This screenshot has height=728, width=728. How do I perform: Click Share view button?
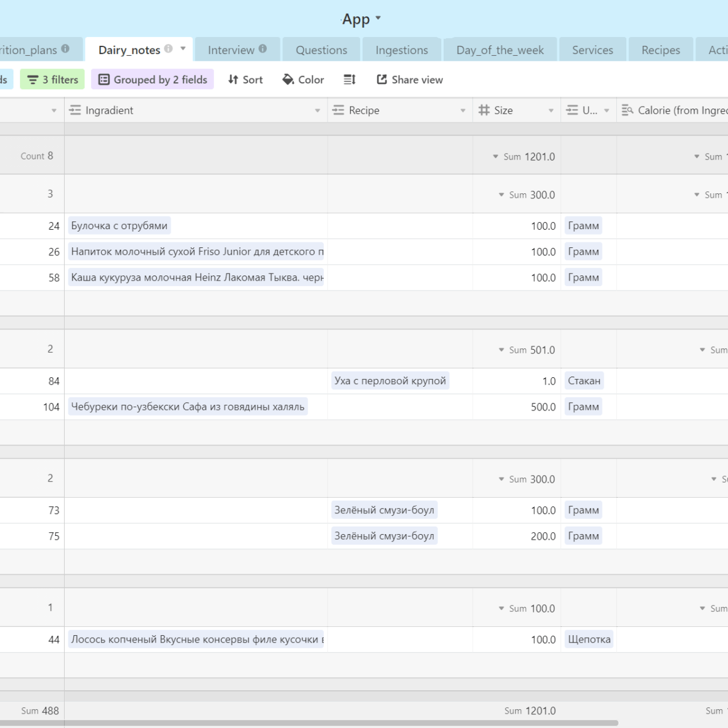tap(410, 80)
